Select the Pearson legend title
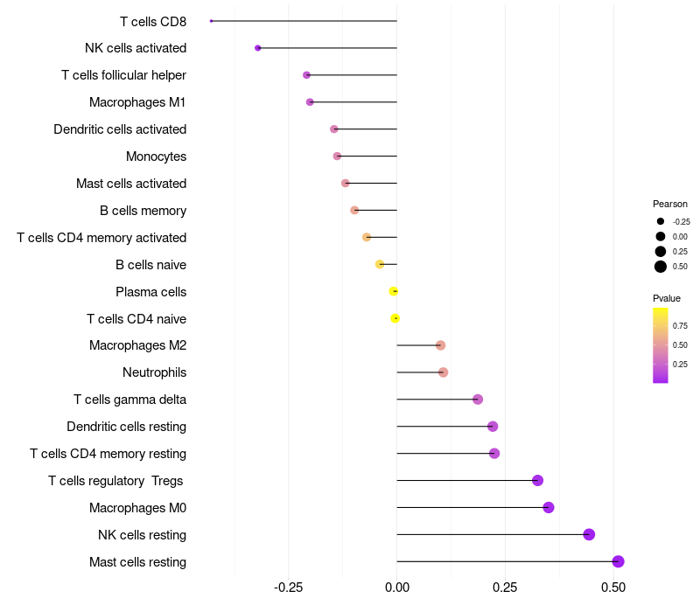The width and height of the screenshot is (700, 612). coord(669,204)
